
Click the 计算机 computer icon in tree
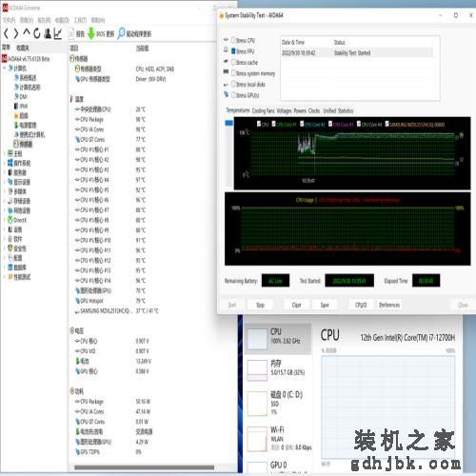[x=10, y=68]
